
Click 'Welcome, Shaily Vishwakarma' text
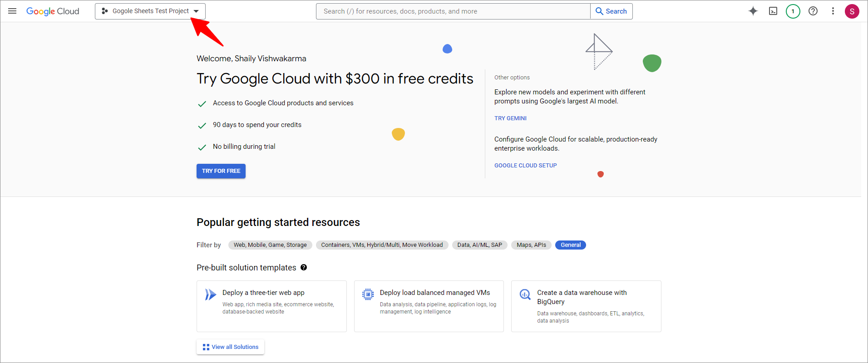point(252,59)
